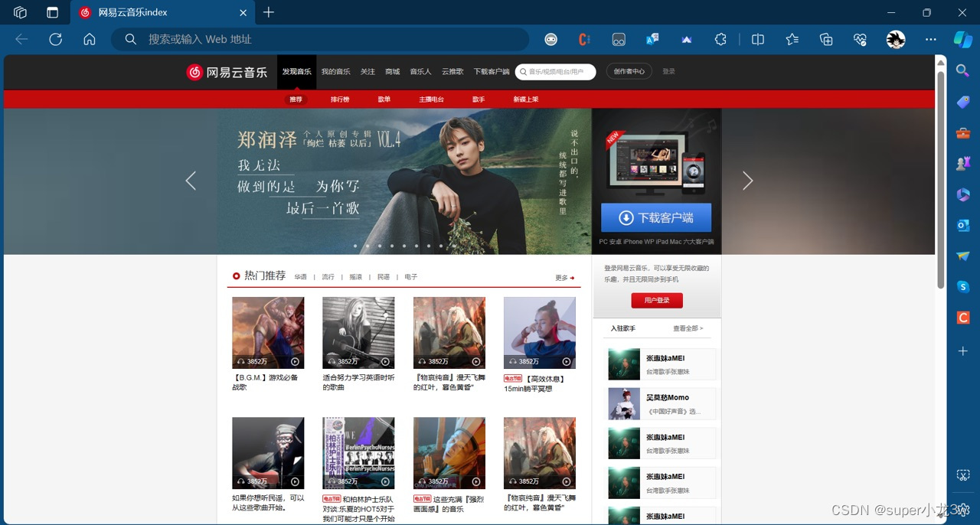Click the red 用户登录 button
Viewport: 980px width, 525px height.
pyautogui.click(x=657, y=301)
